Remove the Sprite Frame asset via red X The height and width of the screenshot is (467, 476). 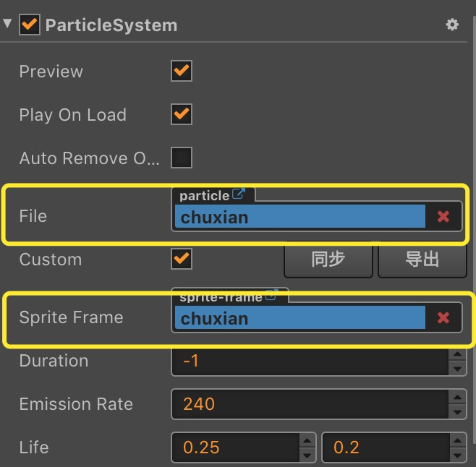(443, 317)
